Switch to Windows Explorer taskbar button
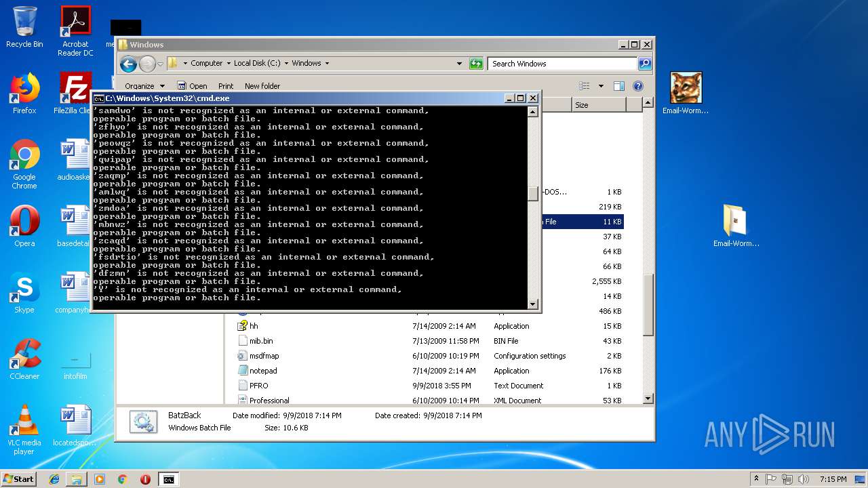The height and width of the screenshot is (488, 868). tap(77, 479)
